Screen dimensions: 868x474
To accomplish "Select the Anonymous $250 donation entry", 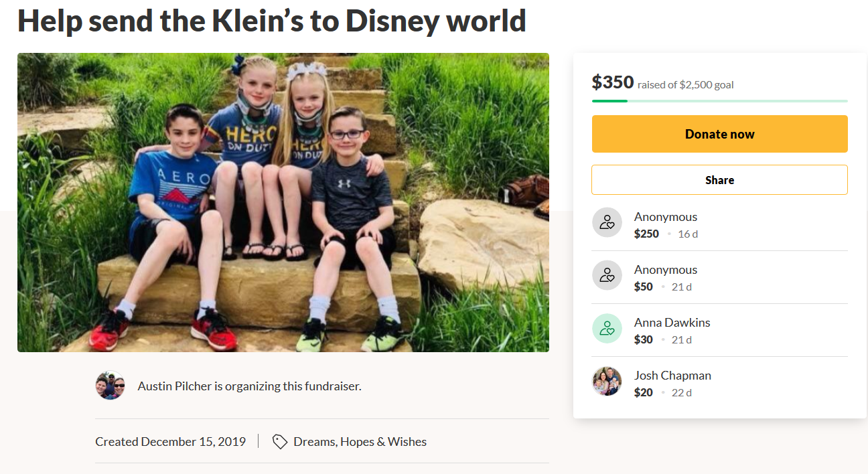I will pos(719,225).
